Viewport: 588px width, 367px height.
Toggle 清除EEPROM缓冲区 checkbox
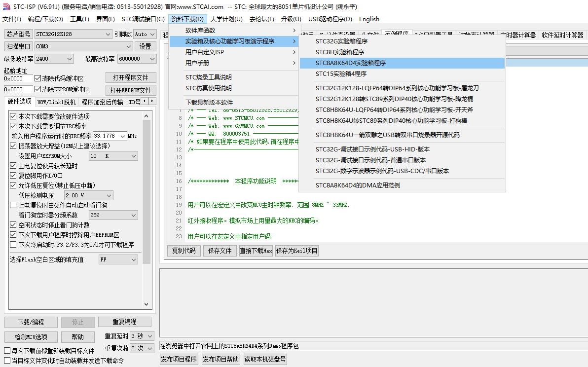coord(37,89)
